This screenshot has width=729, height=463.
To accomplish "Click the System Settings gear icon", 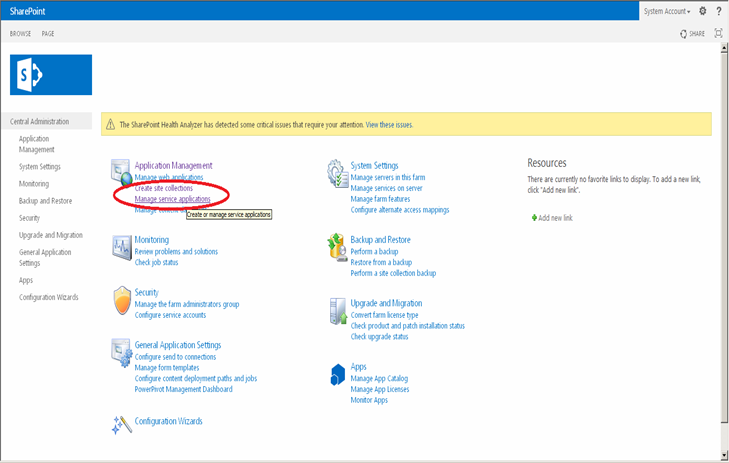I will click(337, 173).
